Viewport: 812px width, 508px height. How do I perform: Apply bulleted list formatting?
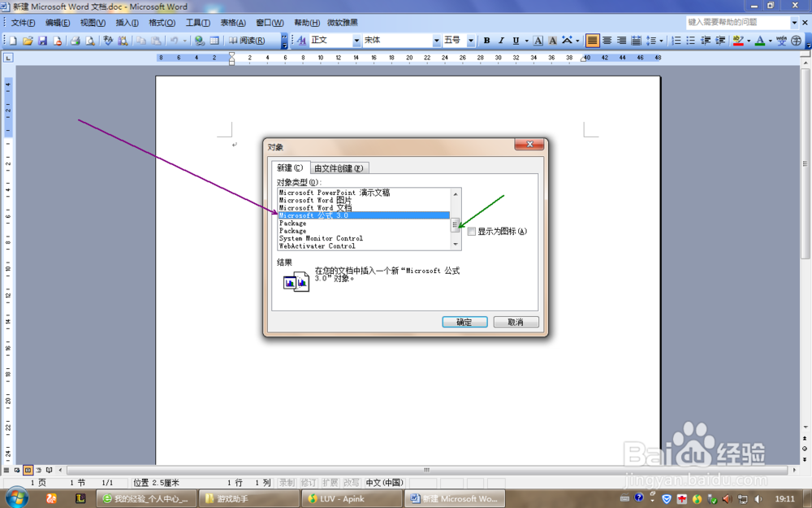[690, 41]
